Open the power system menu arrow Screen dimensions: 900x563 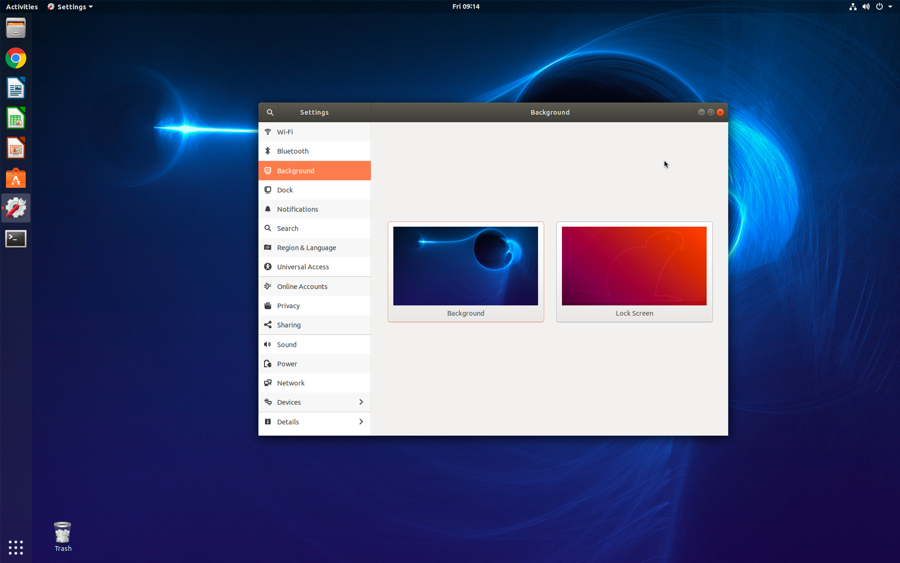(x=890, y=7)
